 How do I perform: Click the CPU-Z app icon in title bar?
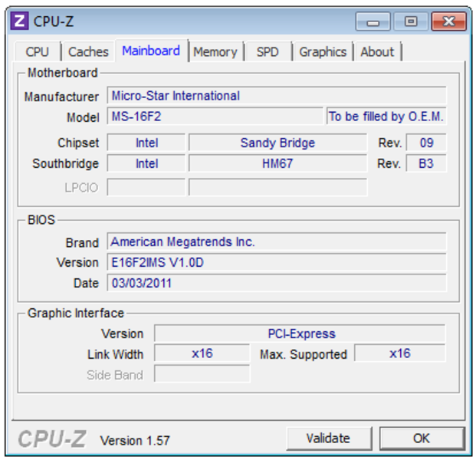(19, 21)
